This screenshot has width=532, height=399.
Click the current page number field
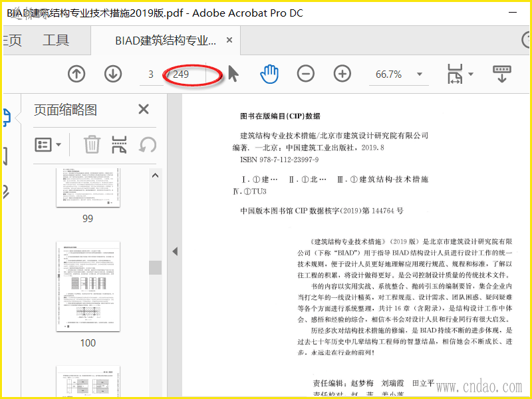tap(151, 74)
